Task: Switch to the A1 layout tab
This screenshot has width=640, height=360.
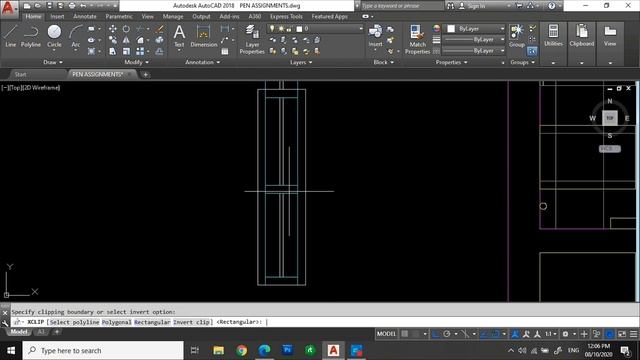Action: point(41,332)
